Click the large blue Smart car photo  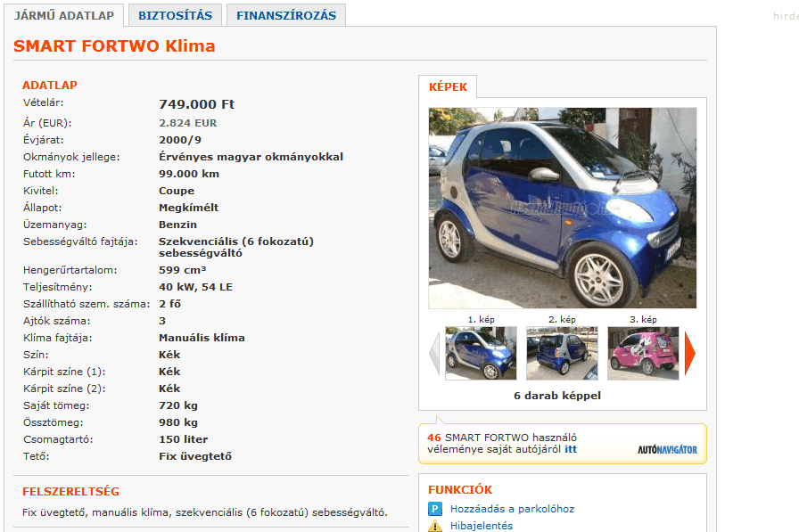563,208
